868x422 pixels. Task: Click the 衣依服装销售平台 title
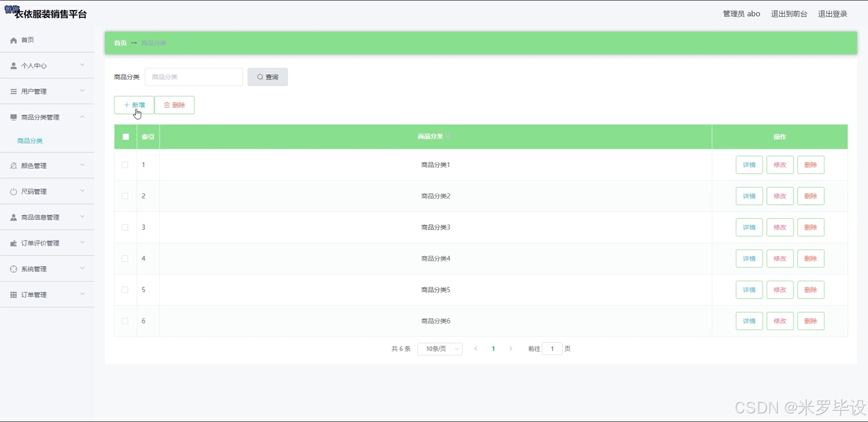50,14
